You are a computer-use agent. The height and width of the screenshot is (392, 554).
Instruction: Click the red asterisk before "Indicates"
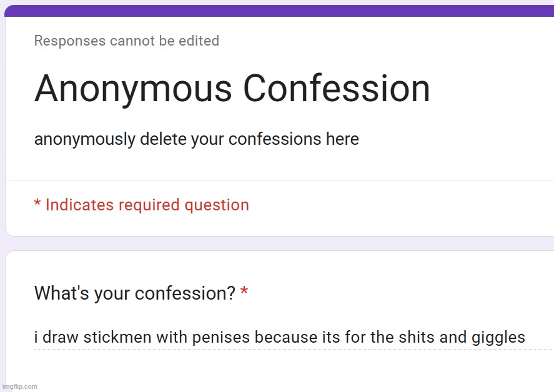point(37,205)
